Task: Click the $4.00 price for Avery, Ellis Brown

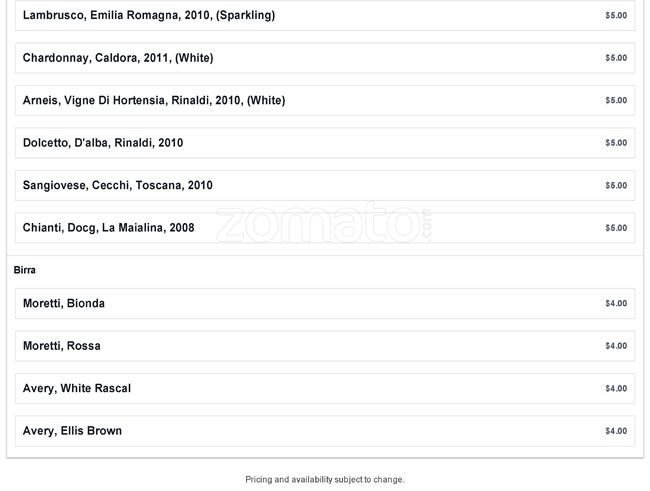Action: coord(616,431)
